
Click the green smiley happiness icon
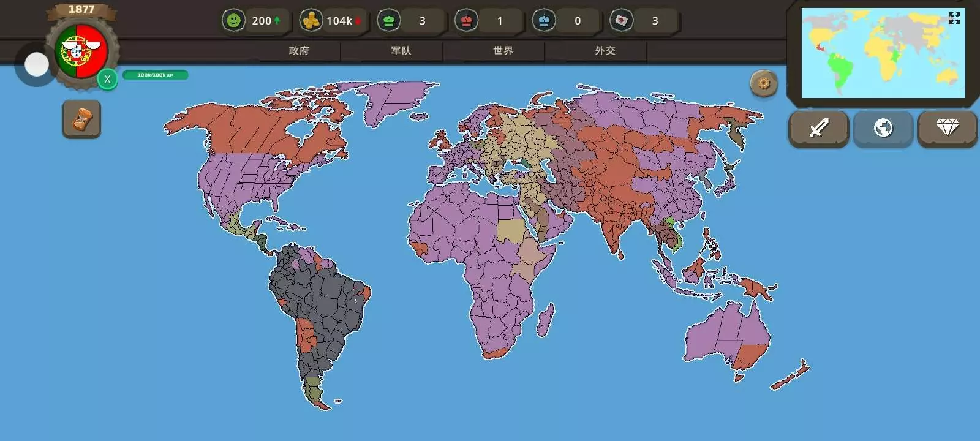tap(233, 21)
